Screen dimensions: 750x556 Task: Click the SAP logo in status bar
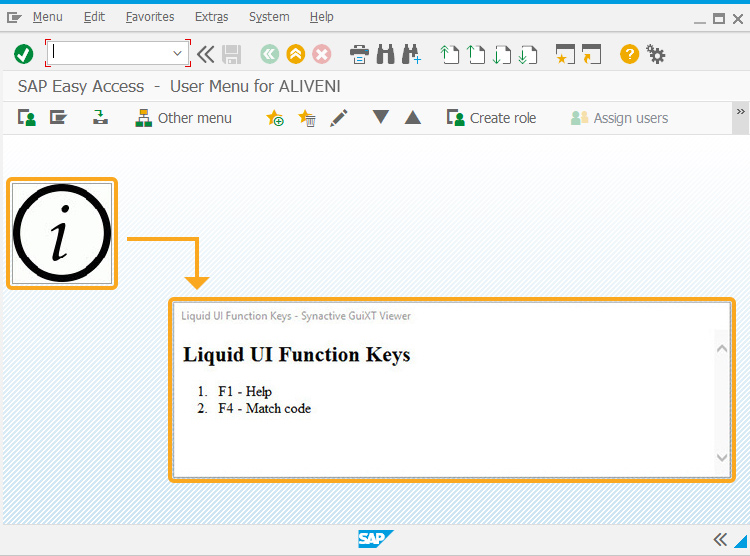375,539
